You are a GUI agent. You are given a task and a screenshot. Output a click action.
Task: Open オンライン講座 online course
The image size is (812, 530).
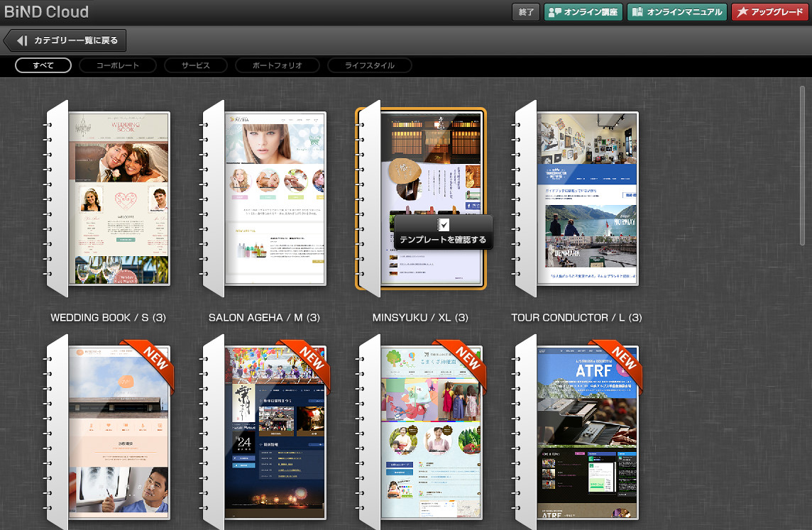(x=583, y=12)
